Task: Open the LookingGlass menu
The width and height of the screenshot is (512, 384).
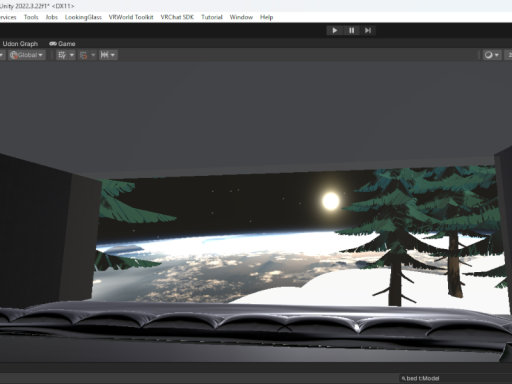Action: pos(83,17)
